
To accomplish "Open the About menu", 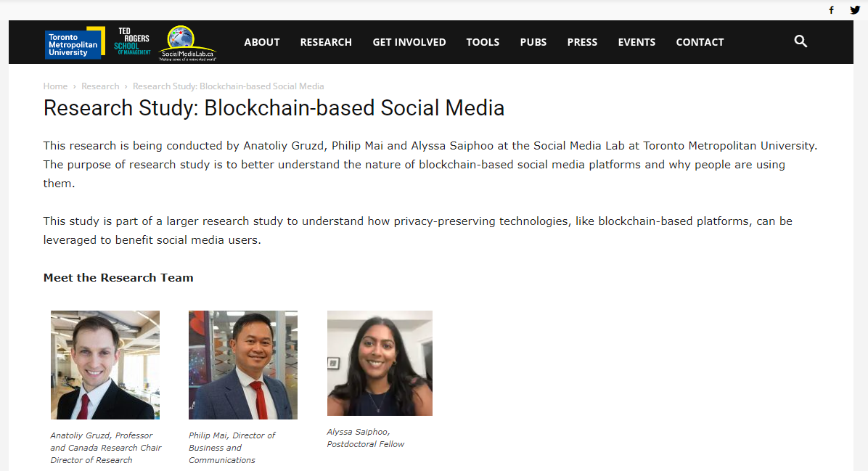I will coord(262,42).
